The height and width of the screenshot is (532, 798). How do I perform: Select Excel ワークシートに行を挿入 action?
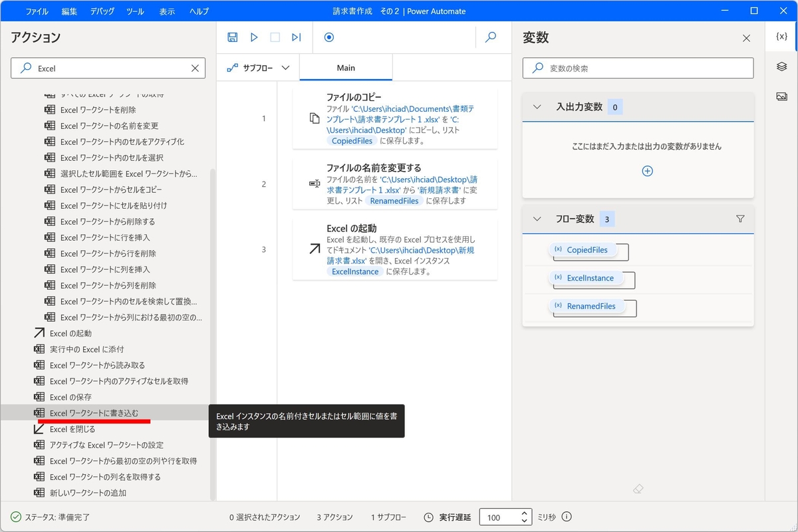point(105,237)
